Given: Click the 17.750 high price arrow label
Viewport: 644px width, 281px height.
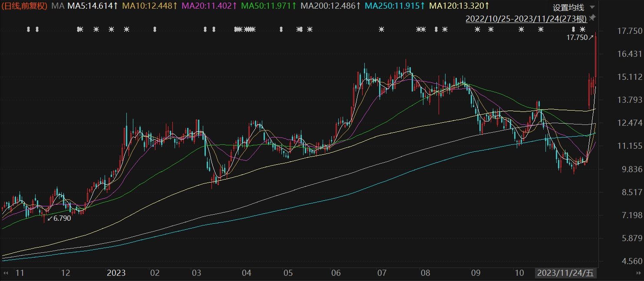Looking at the screenshot, I should [x=580, y=38].
